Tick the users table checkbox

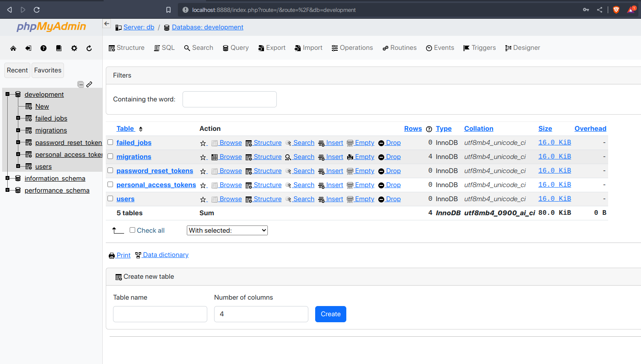click(x=110, y=199)
